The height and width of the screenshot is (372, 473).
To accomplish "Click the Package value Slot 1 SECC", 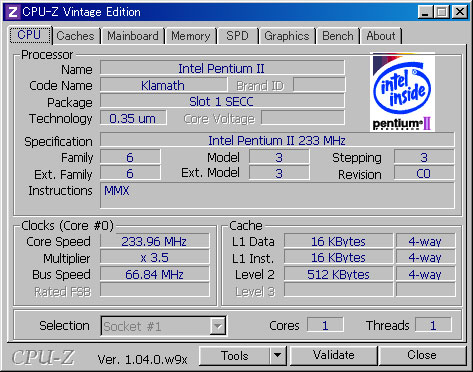I will pyautogui.click(x=222, y=101).
